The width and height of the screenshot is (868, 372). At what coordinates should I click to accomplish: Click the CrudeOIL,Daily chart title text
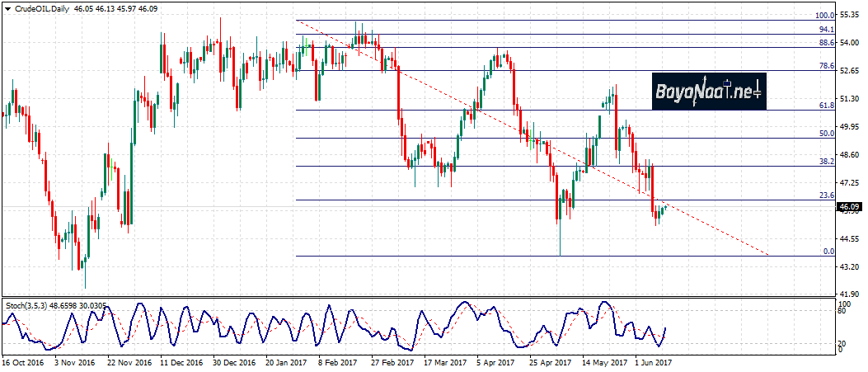42,7
